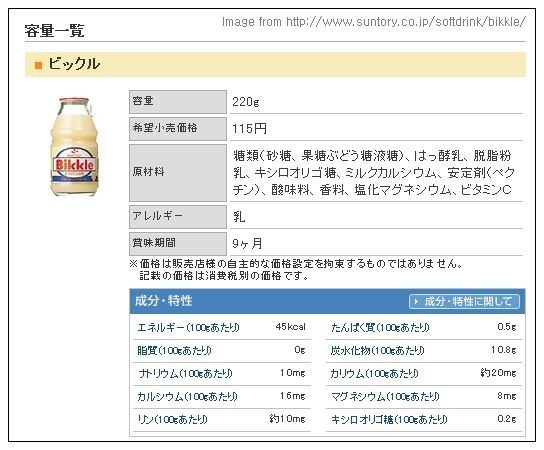This screenshot has width=544, height=450.
Task: Click the 45kcal energy value
Action: click(291, 327)
